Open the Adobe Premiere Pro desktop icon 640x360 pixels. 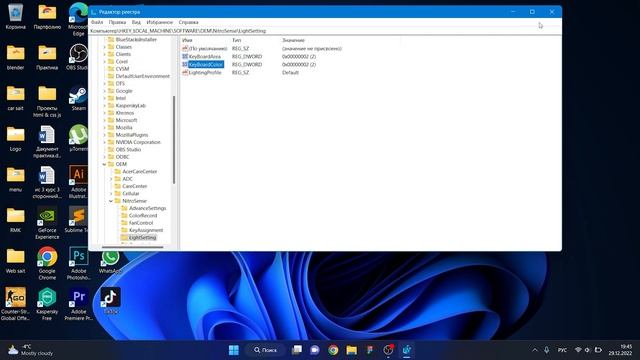point(78,304)
